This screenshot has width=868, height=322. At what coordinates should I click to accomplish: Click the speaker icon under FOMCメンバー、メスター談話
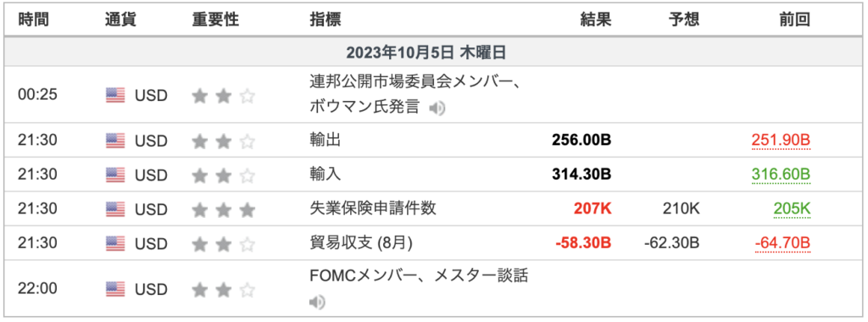coord(317,302)
